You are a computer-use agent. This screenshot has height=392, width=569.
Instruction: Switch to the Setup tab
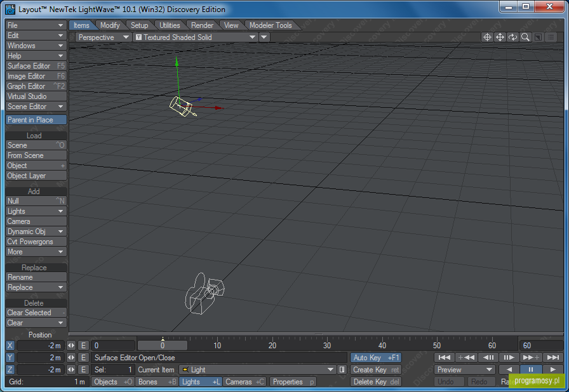tap(139, 25)
